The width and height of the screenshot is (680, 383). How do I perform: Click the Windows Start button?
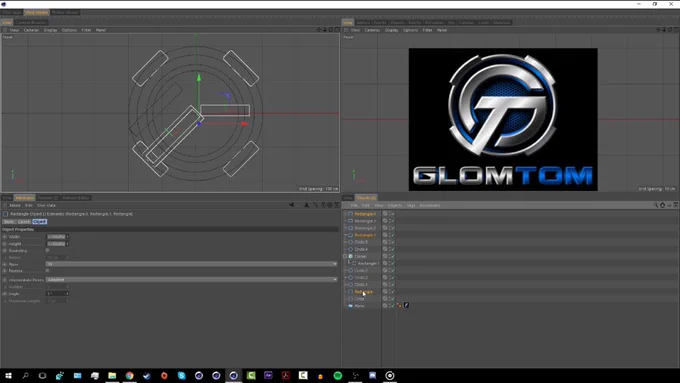[x=8, y=376]
